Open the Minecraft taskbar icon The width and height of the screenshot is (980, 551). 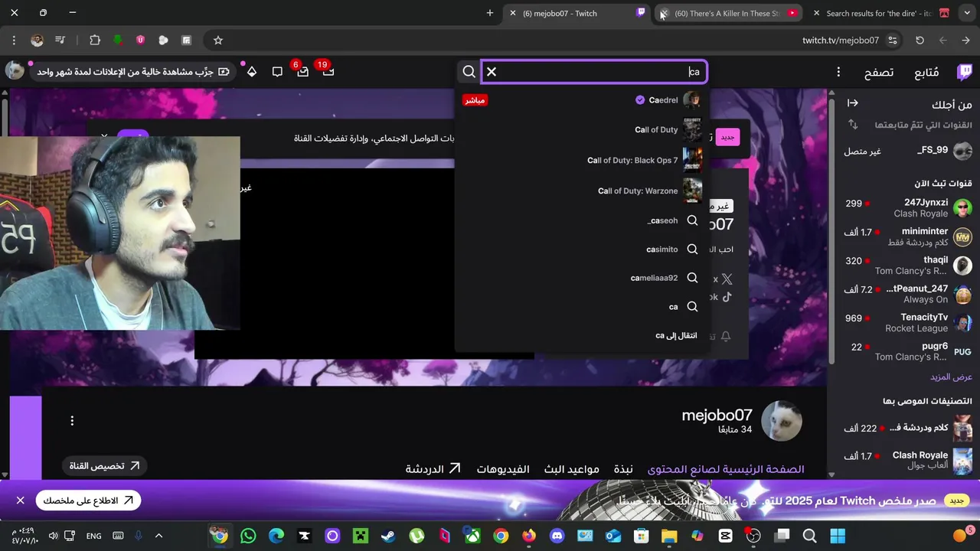pos(361,536)
